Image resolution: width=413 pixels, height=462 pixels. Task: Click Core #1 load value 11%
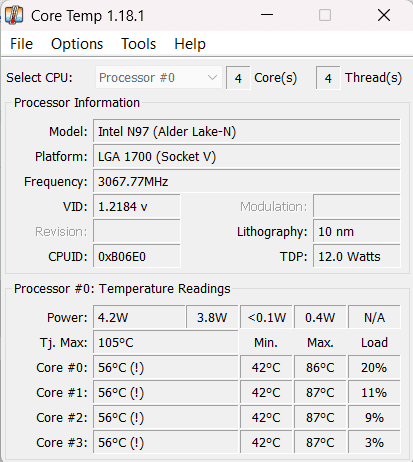(374, 393)
